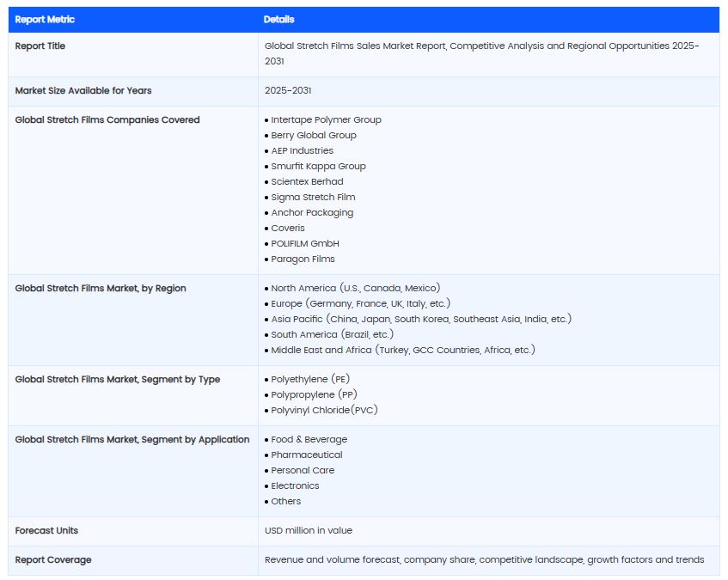Click the 'Report Metric' column header
728x580 pixels.
(x=45, y=20)
